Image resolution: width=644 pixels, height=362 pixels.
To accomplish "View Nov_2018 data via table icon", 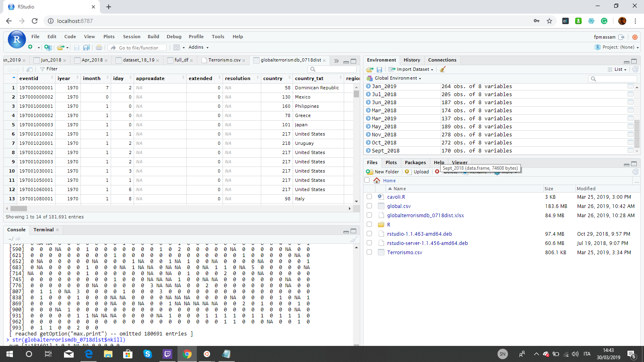I will tap(630, 135).
